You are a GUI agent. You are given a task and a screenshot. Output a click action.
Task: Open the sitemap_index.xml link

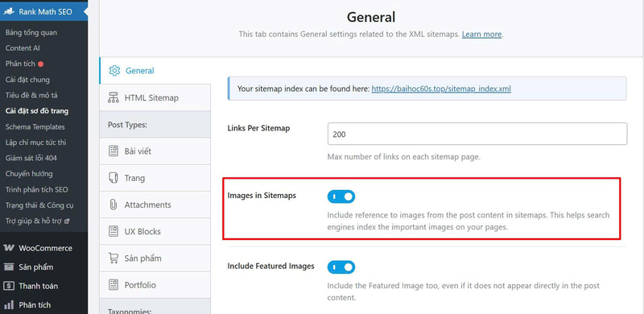441,89
